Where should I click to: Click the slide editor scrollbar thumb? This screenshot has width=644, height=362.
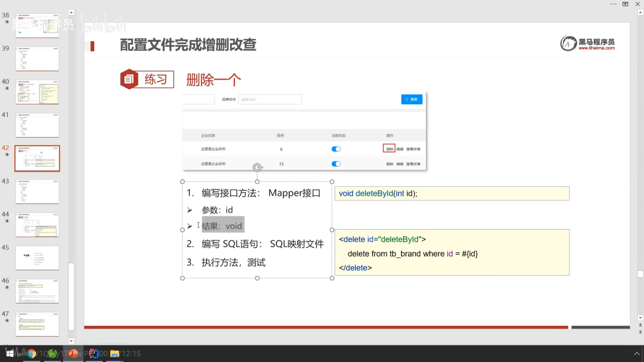(x=640, y=274)
